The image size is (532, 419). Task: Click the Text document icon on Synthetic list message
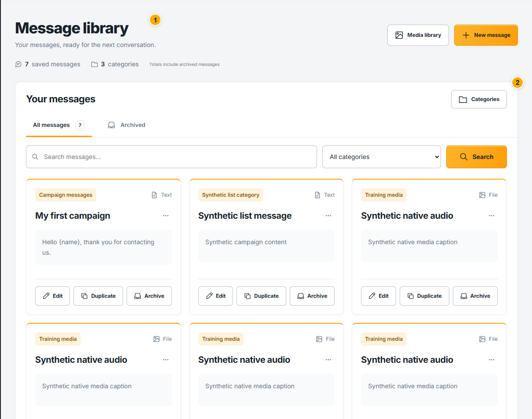click(317, 195)
